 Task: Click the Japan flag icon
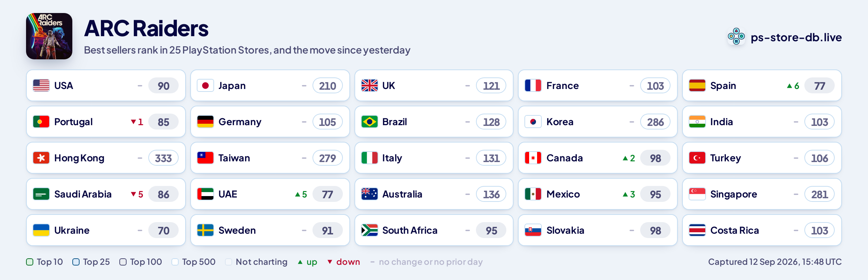(x=205, y=85)
